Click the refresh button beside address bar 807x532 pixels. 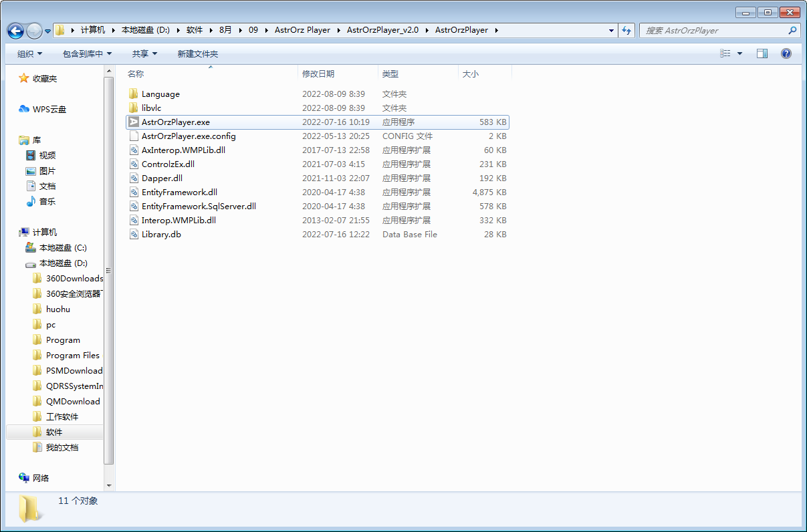tap(626, 30)
